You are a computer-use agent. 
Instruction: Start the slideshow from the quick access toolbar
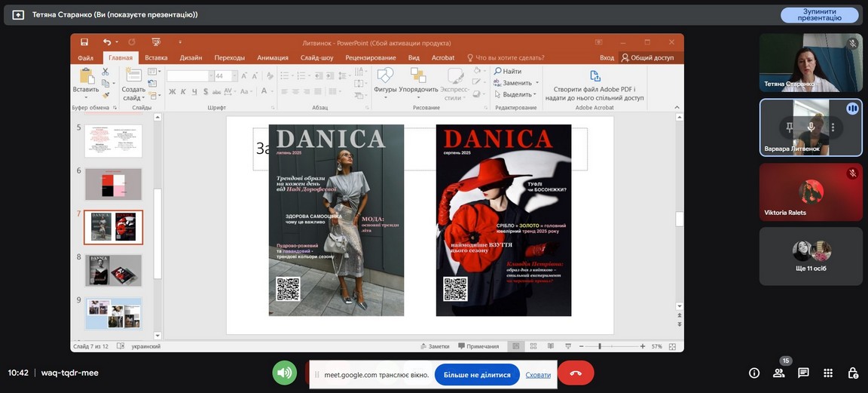(x=156, y=42)
